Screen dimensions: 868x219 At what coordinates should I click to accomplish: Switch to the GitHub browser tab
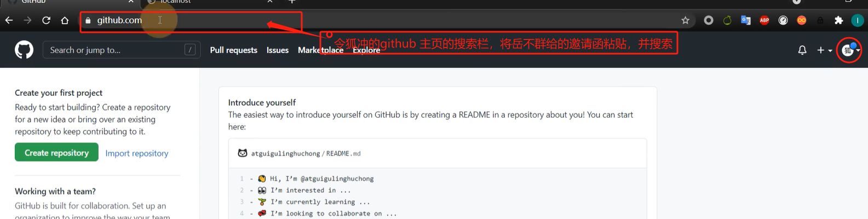click(68, 2)
